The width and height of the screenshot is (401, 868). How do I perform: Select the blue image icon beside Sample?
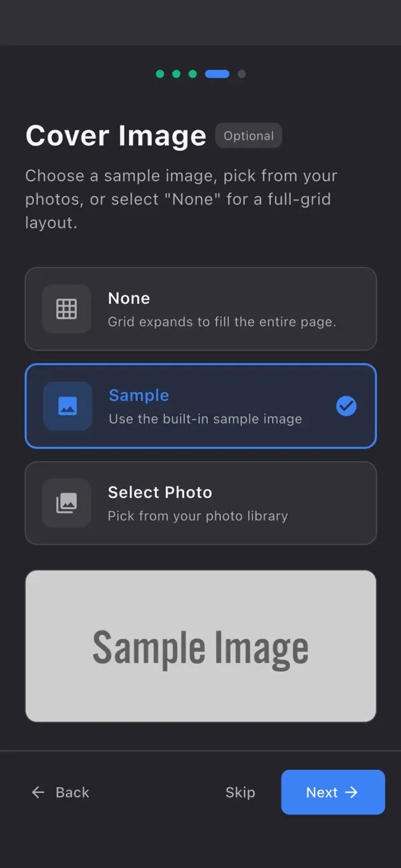point(67,406)
